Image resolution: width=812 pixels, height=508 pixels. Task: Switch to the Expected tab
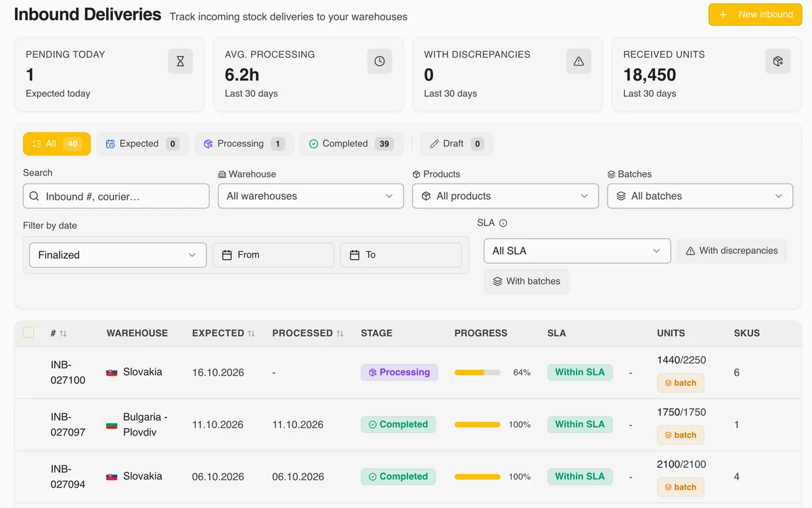[x=143, y=144]
